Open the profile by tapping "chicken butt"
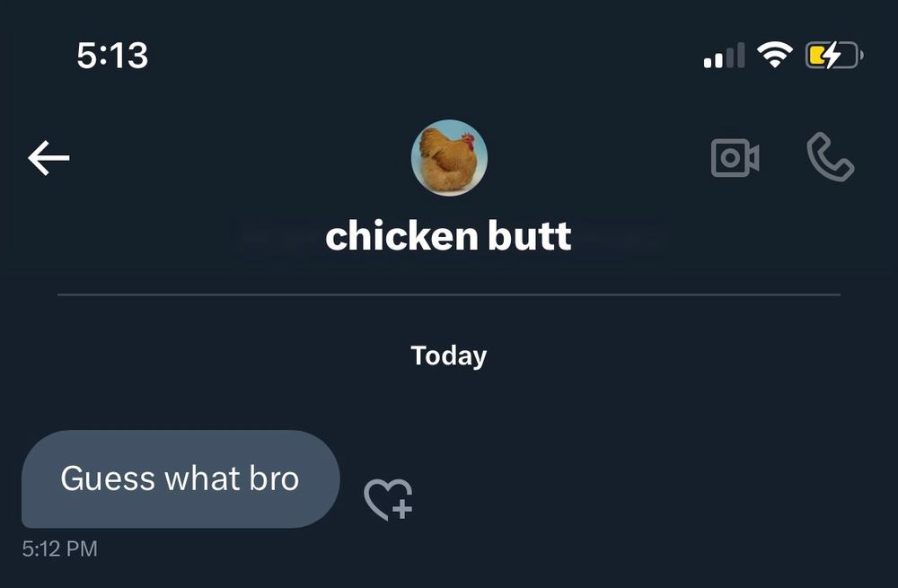898x588 pixels. pyautogui.click(x=448, y=236)
